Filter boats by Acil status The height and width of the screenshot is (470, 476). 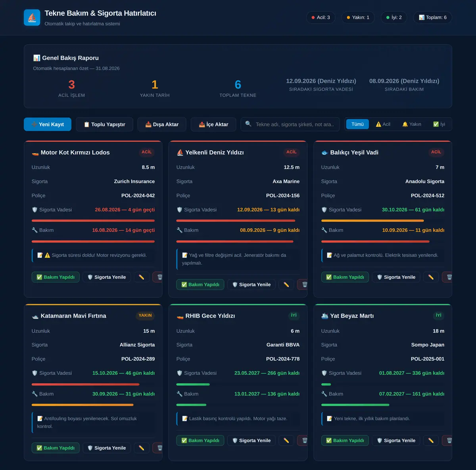[383, 124]
